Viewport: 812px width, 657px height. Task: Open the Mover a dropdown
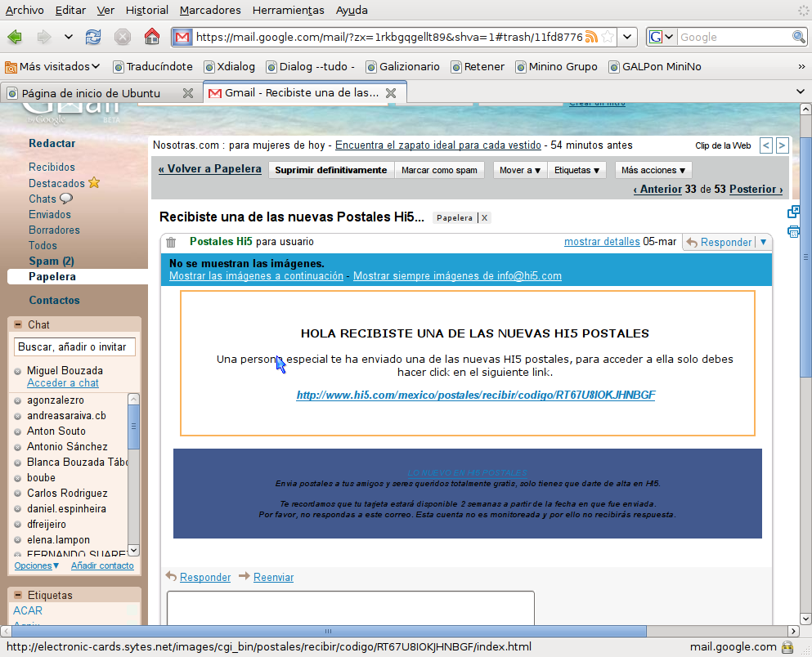(520, 170)
